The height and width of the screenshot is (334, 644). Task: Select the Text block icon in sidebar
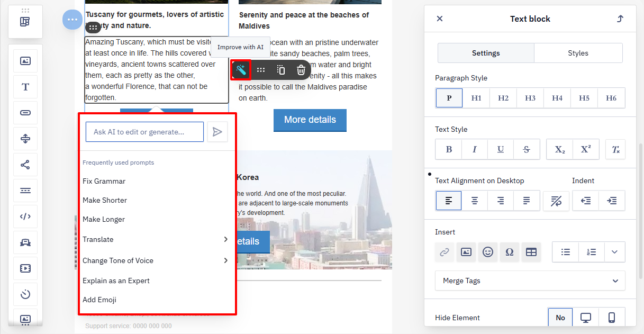(25, 87)
